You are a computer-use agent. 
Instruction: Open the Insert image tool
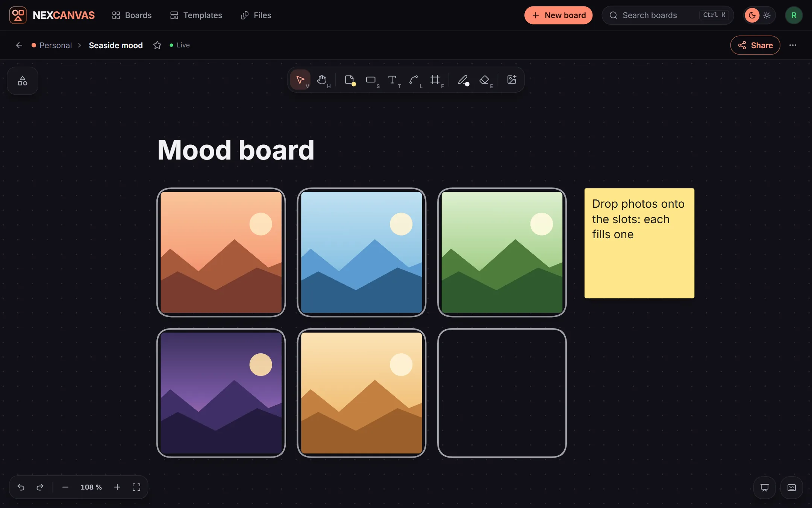click(512, 80)
